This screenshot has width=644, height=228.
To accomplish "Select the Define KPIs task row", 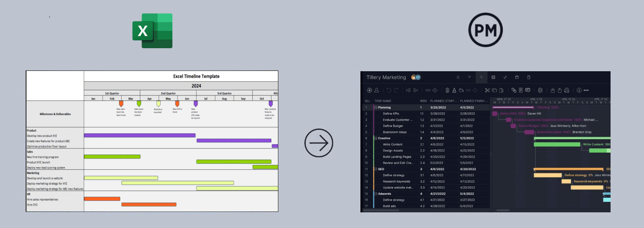I will [426, 113].
